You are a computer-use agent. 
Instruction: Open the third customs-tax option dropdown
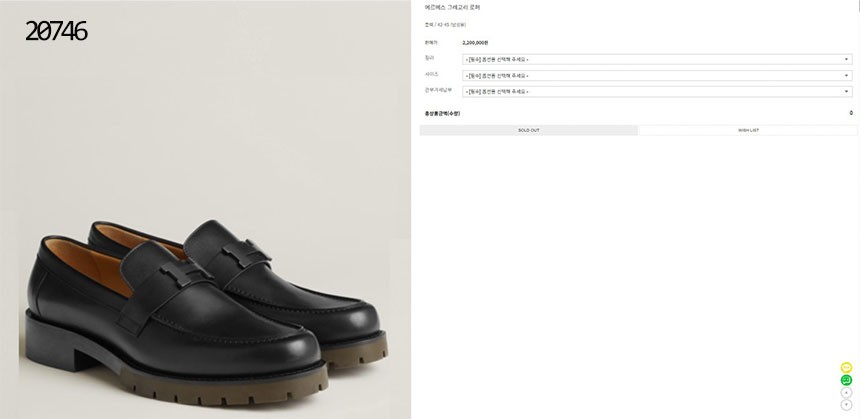[657, 92]
